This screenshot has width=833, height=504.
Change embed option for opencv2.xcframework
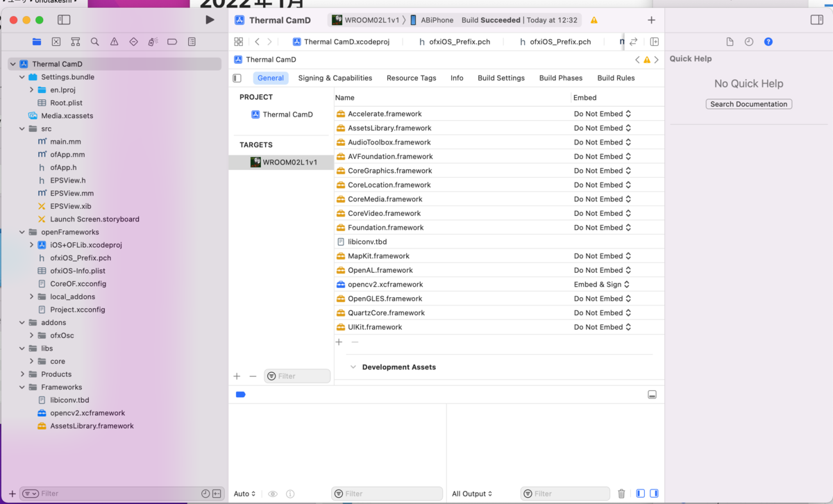click(601, 285)
